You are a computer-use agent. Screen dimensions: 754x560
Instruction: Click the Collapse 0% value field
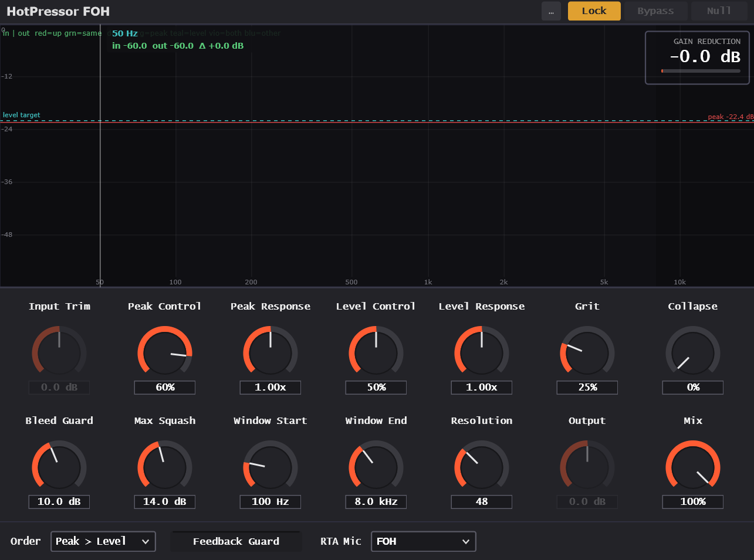point(693,387)
